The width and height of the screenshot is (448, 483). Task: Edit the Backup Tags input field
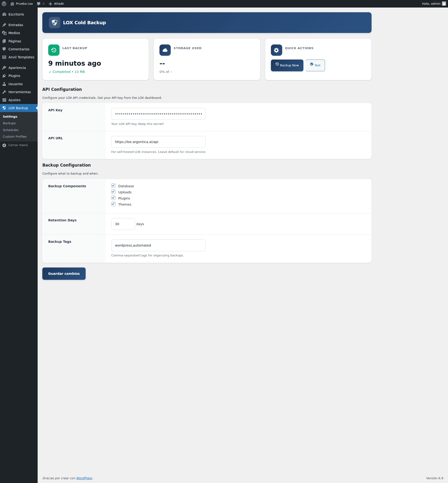pos(158,245)
